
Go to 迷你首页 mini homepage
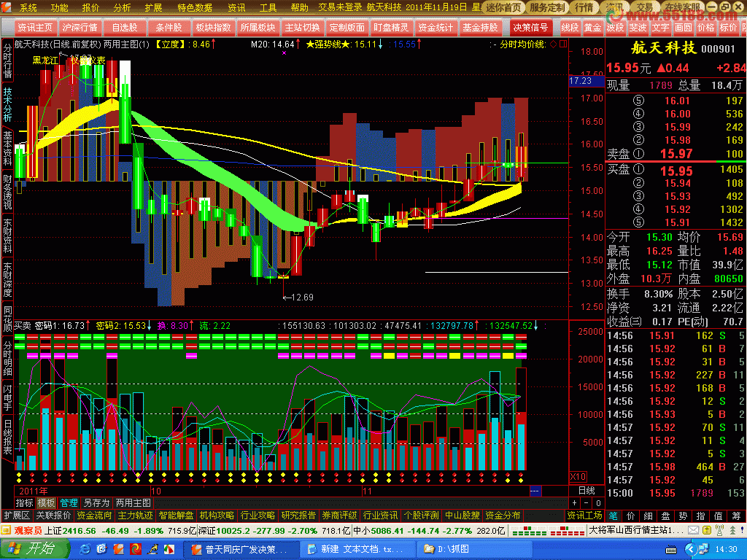pyautogui.click(x=503, y=7)
